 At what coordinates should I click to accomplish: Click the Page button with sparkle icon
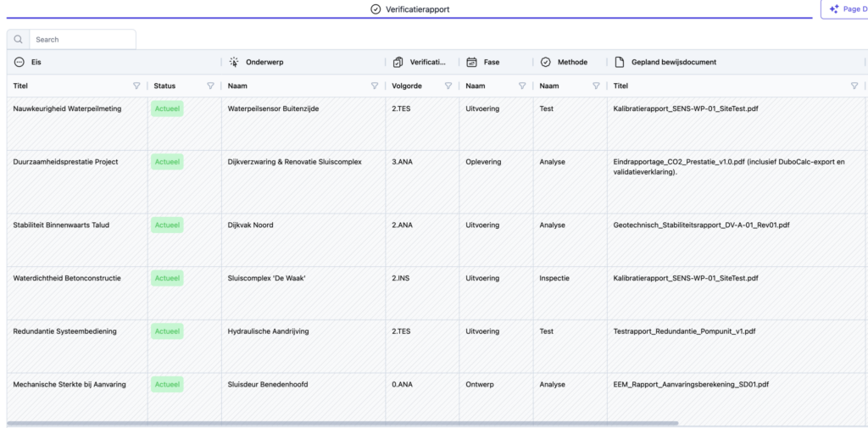tap(844, 9)
